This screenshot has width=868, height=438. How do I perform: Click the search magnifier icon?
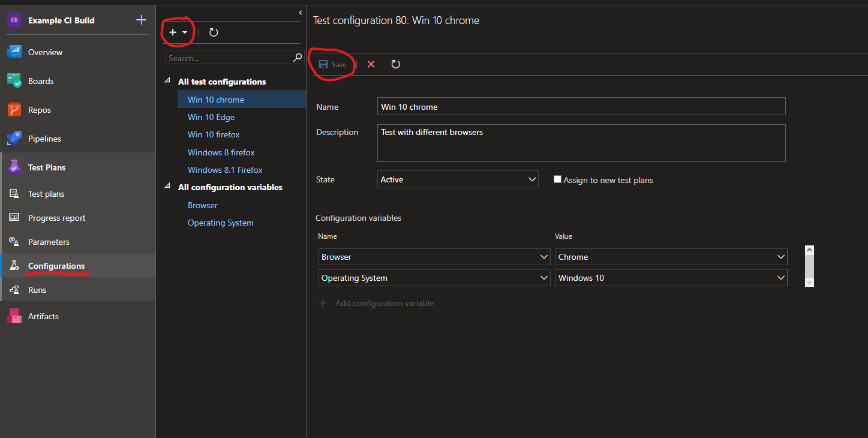pyautogui.click(x=298, y=58)
